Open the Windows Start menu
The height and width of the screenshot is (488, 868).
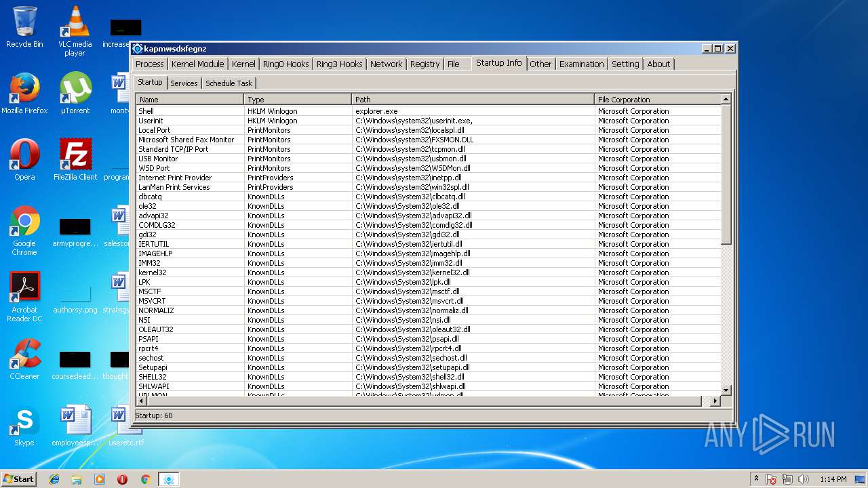[18, 479]
